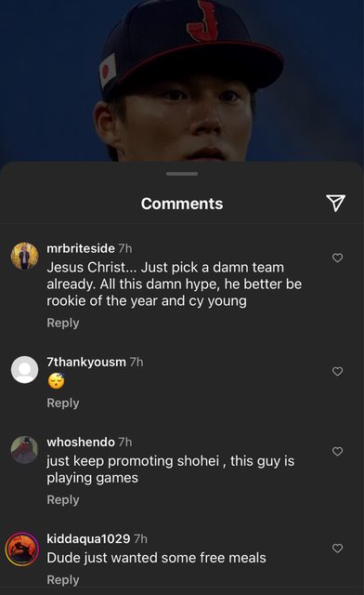Open the mrbriteside username link
This screenshot has width=364, height=595.
[x=81, y=248]
